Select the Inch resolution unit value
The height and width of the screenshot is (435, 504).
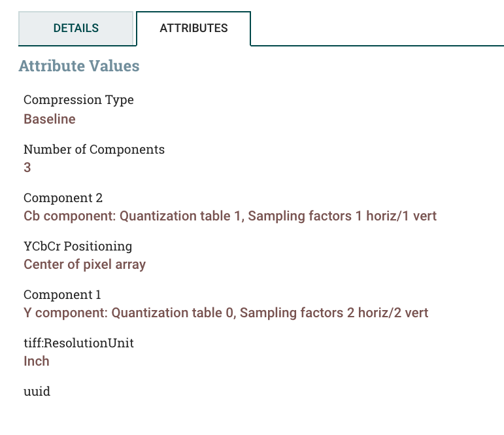click(x=37, y=361)
